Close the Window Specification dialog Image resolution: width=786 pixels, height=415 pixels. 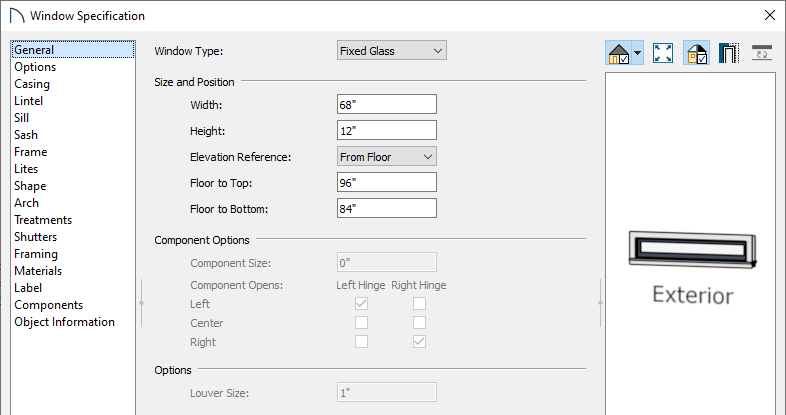tap(770, 16)
